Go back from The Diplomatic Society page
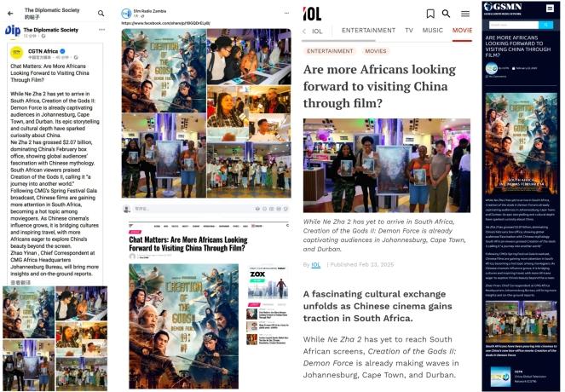Screen dimensions: 565x392 10,14
